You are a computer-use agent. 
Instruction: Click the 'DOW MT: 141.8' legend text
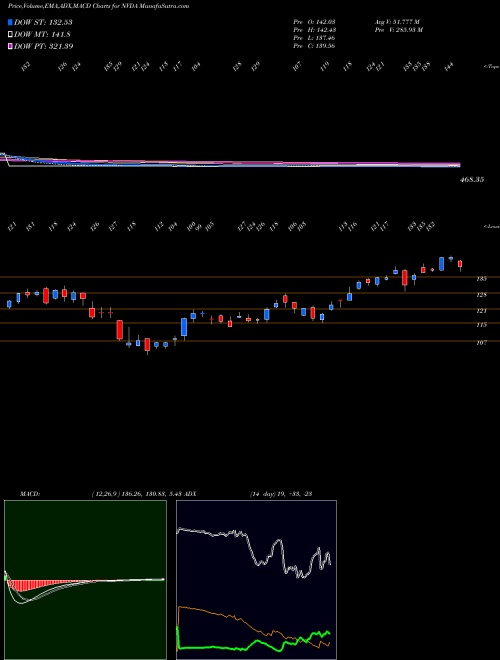click(x=42, y=34)
